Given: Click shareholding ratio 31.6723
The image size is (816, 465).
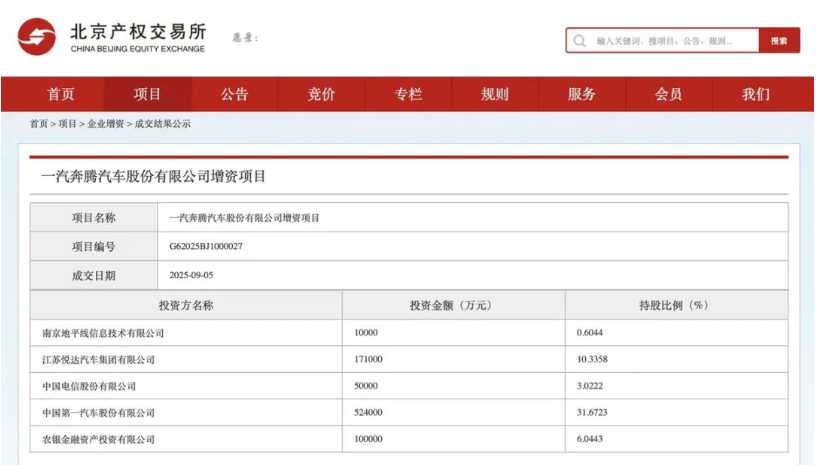Looking at the screenshot, I should tap(592, 412).
